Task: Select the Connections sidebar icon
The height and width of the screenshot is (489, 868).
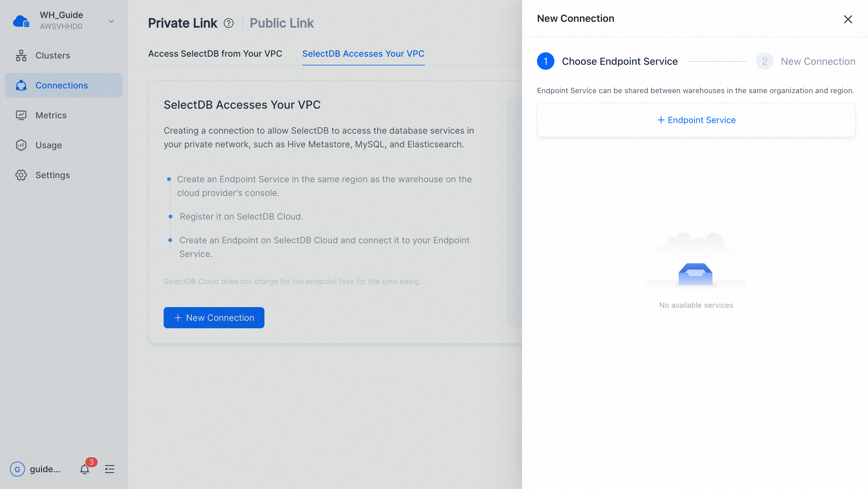Action: tap(21, 85)
